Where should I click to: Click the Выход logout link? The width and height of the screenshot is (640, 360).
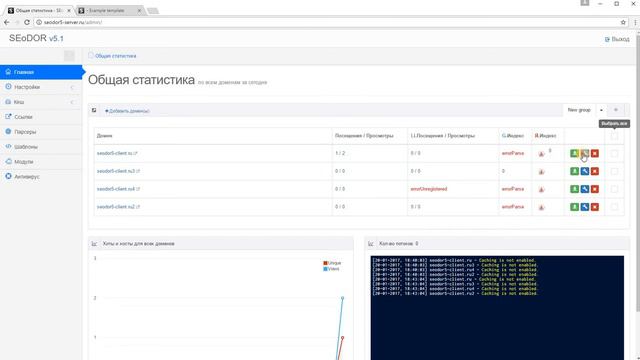pos(617,39)
